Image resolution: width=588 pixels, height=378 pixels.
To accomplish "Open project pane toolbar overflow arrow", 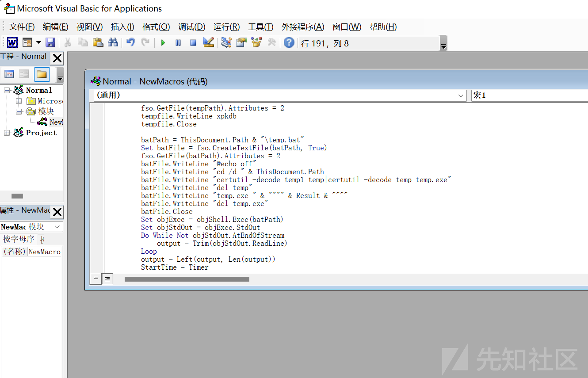I will [x=60, y=75].
